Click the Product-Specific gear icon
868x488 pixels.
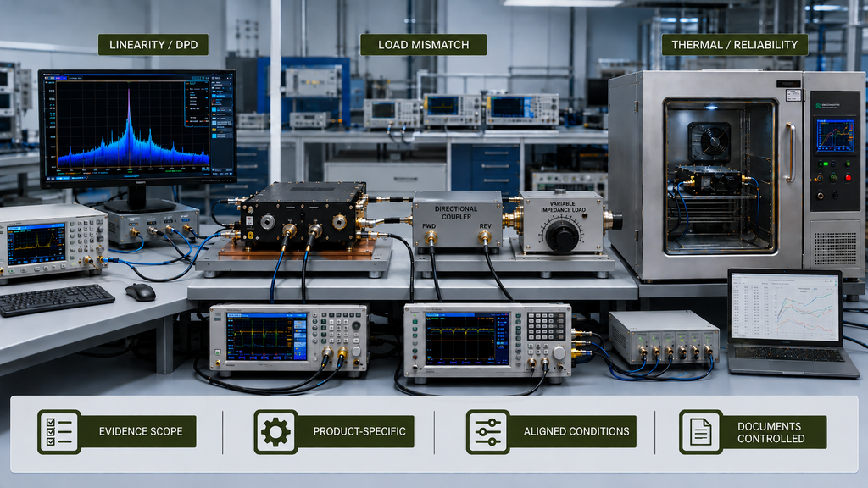point(275,431)
